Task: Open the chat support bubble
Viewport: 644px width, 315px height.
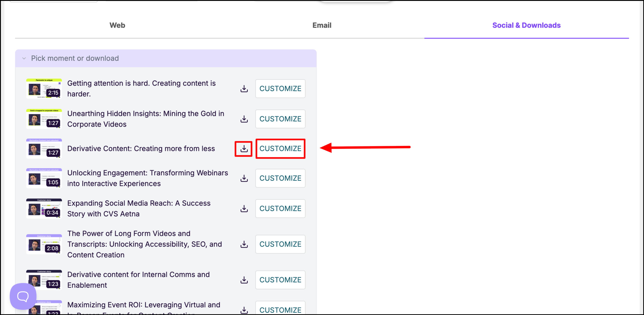Action: coord(23,296)
